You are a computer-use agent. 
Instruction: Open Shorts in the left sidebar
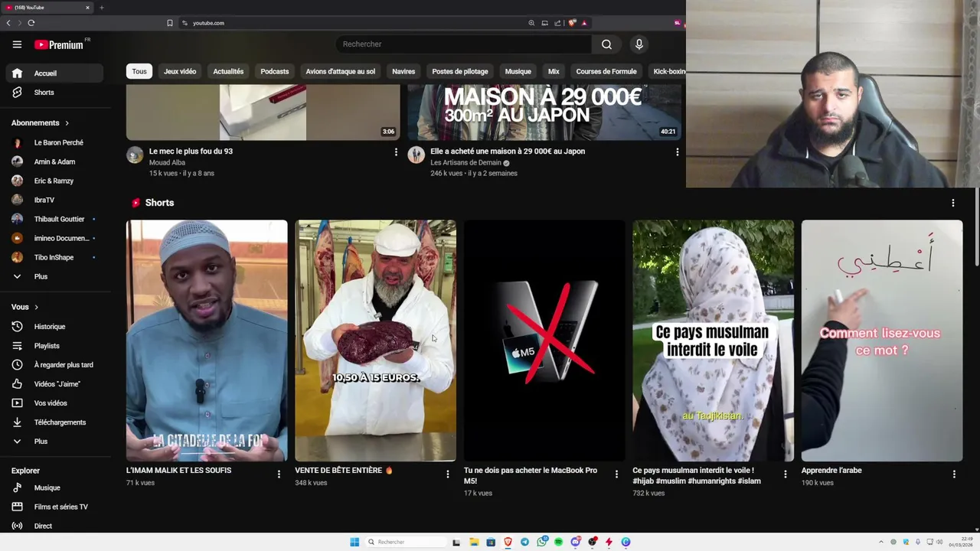(x=54, y=93)
